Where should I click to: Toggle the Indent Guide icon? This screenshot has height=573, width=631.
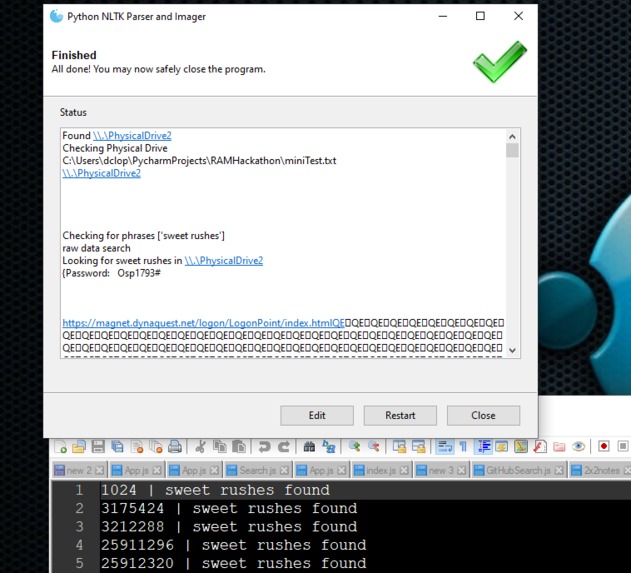click(x=484, y=447)
